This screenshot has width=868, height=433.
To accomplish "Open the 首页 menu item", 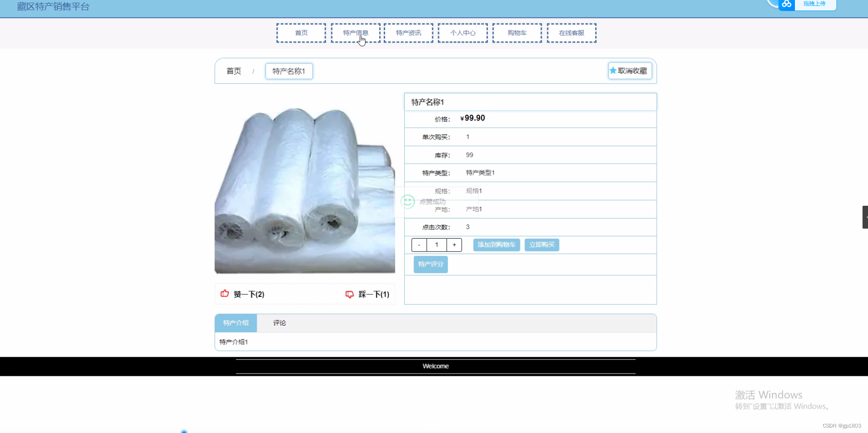I will (x=301, y=32).
